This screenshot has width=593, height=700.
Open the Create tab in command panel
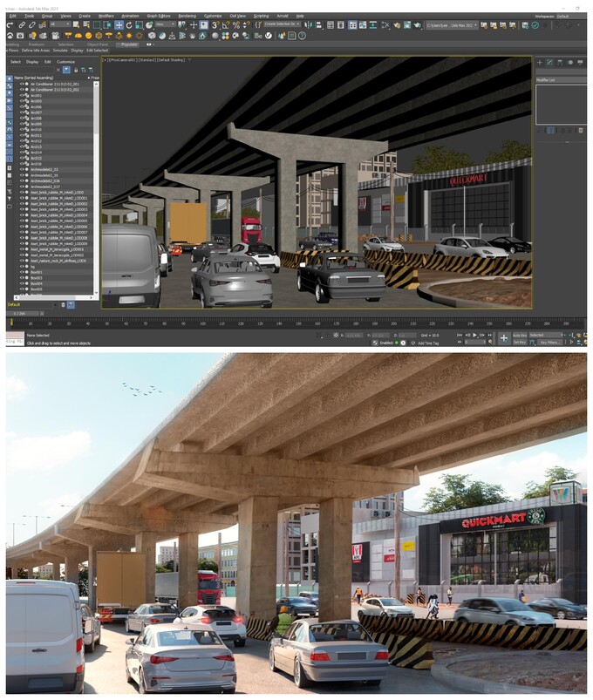coord(541,63)
